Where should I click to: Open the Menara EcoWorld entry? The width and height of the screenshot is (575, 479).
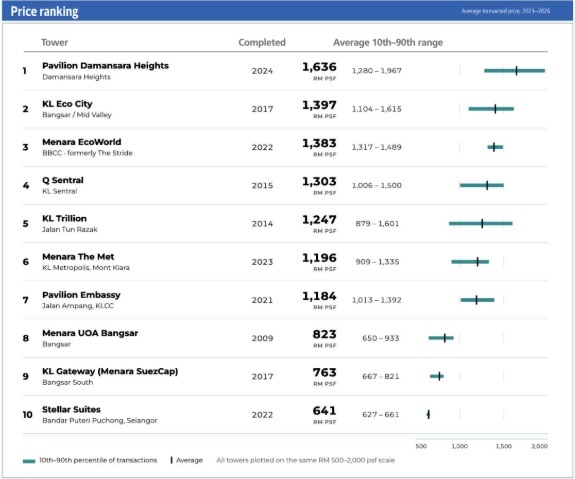[x=81, y=142]
